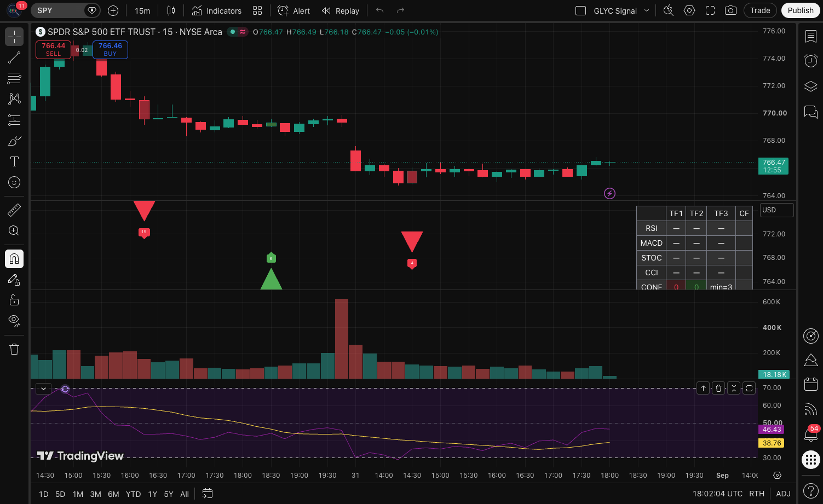The width and height of the screenshot is (823, 504).
Task: Open the forecasting and measurement tools
Action: tap(14, 120)
